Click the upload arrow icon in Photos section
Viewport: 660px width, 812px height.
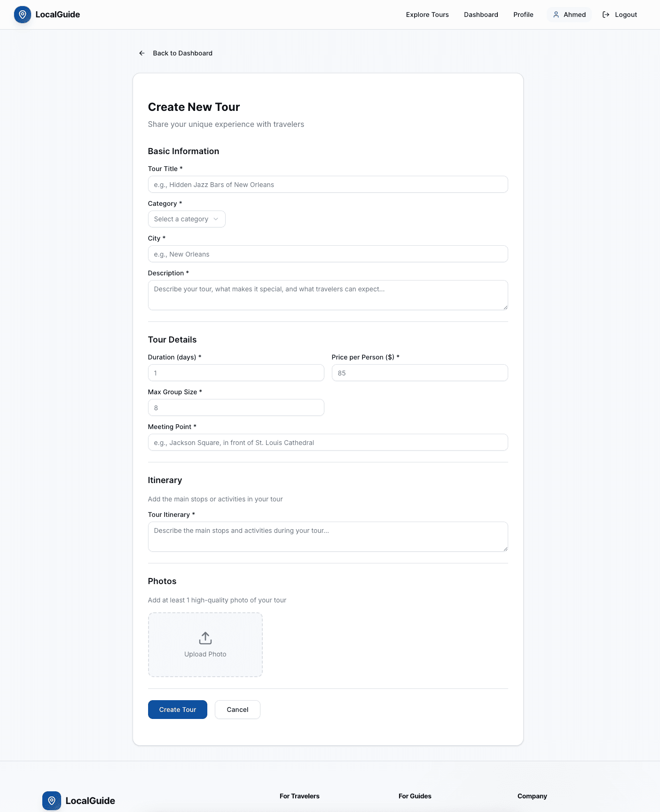click(205, 638)
